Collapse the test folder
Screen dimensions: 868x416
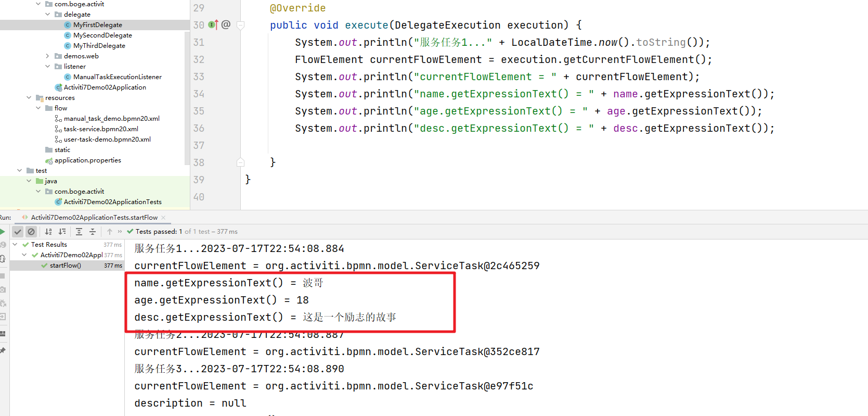point(19,171)
